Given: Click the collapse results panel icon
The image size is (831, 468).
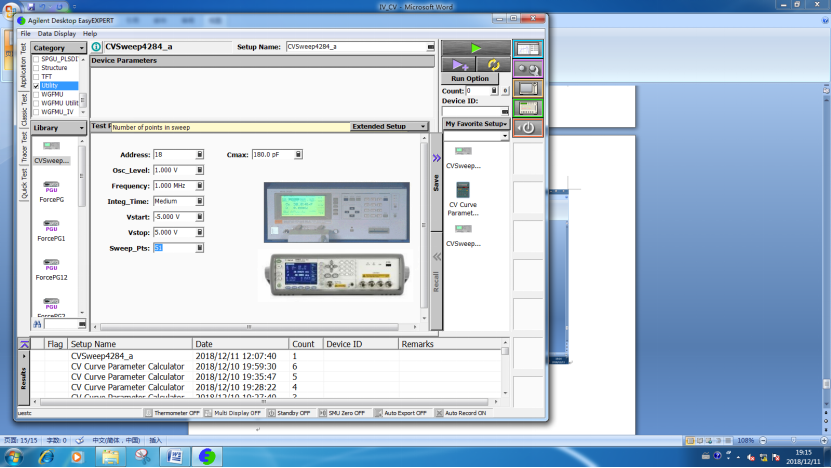Looking at the screenshot, I should coord(24,344).
